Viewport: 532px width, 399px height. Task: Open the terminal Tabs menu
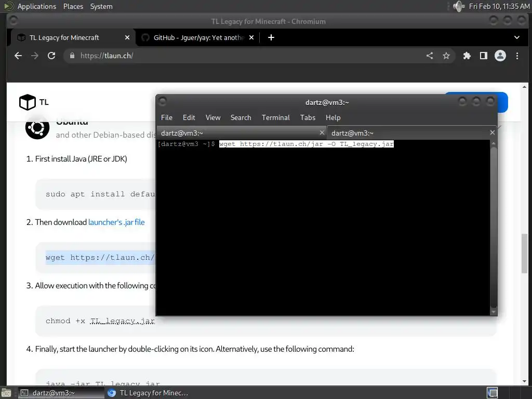coord(308,118)
